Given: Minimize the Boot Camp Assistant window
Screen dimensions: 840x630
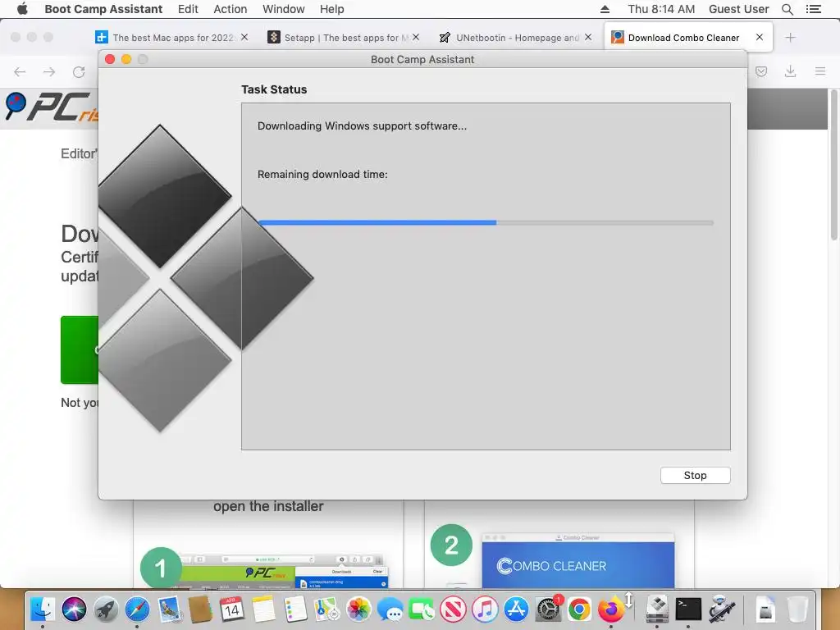Looking at the screenshot, I should coord(126,59).
